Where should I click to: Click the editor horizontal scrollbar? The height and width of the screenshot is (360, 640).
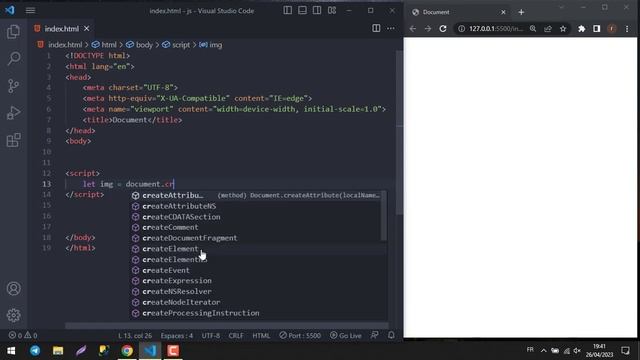tap(227, 326)
